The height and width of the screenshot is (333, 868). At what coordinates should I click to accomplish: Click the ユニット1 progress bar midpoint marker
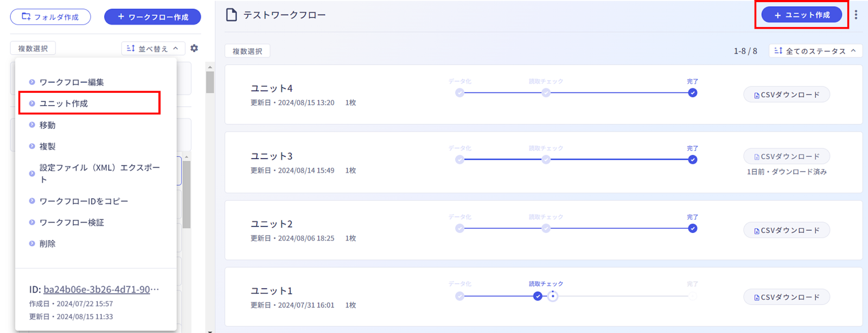553,296
